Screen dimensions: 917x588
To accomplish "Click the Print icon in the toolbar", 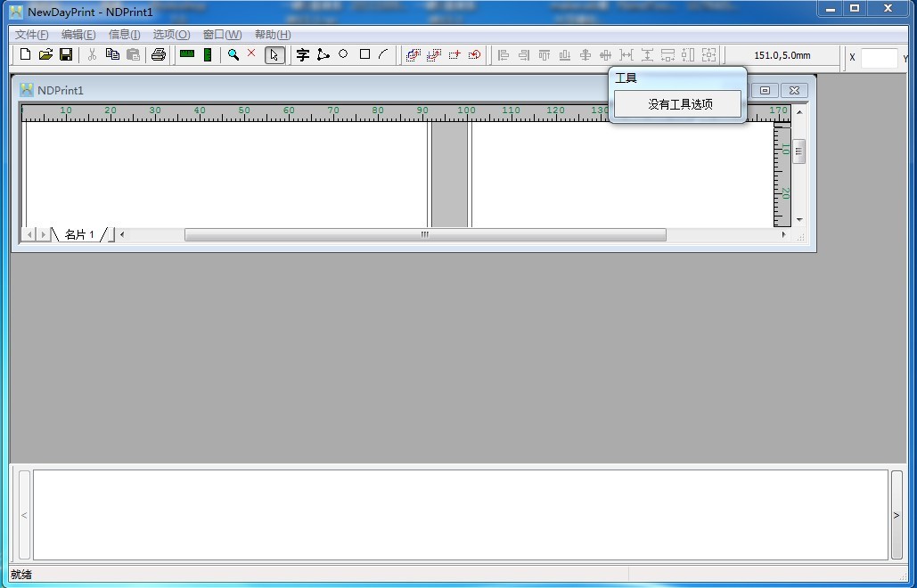I will pos(159,54).
